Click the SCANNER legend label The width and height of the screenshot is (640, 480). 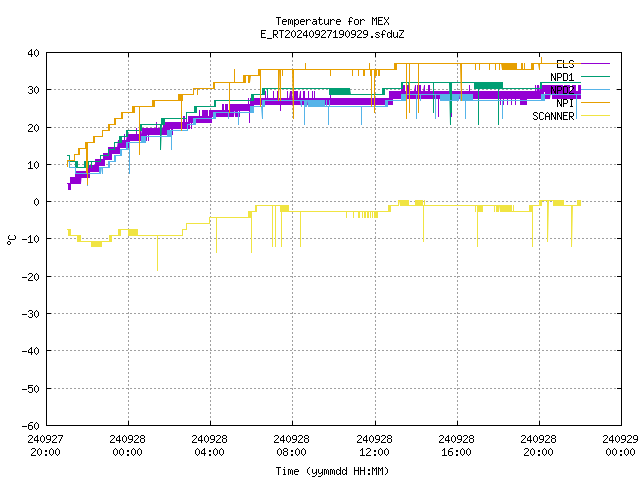coord(553,116)
